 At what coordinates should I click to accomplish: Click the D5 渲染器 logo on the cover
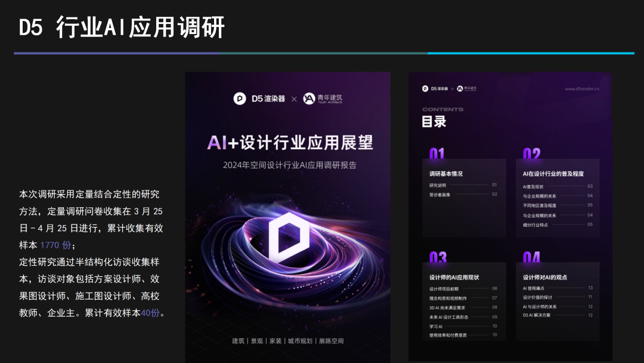(x=259, y=99)
